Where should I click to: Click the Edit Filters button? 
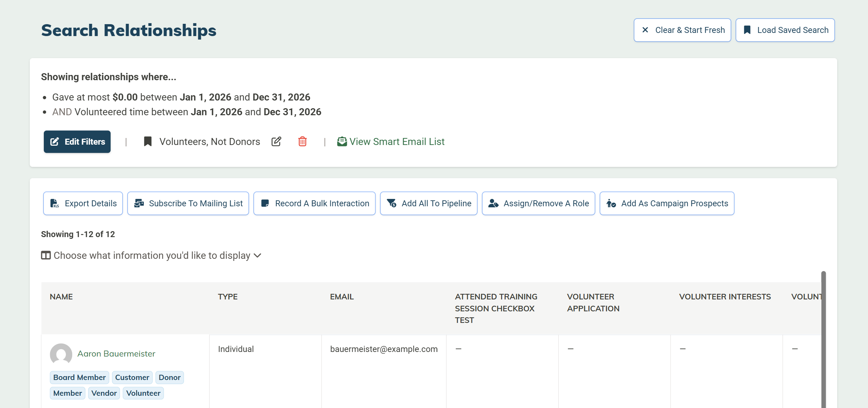coord(77,142)
